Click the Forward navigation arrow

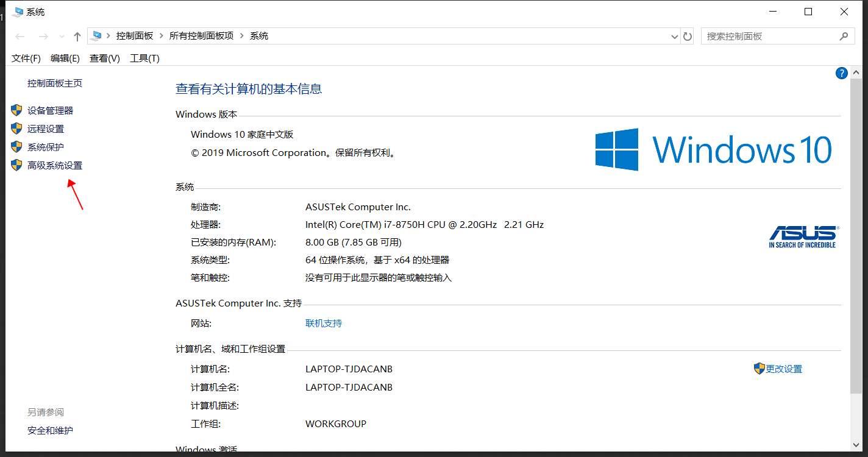43,37
